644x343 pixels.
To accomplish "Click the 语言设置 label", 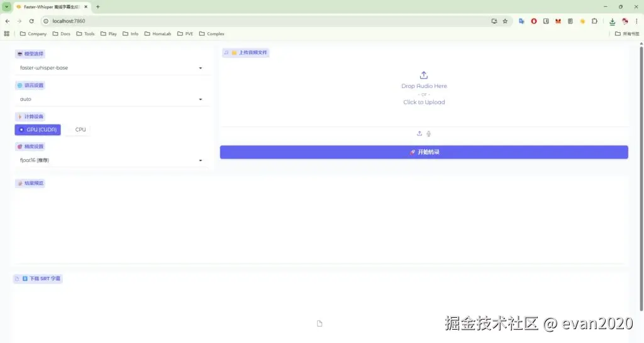I will (x=30, y=86).
